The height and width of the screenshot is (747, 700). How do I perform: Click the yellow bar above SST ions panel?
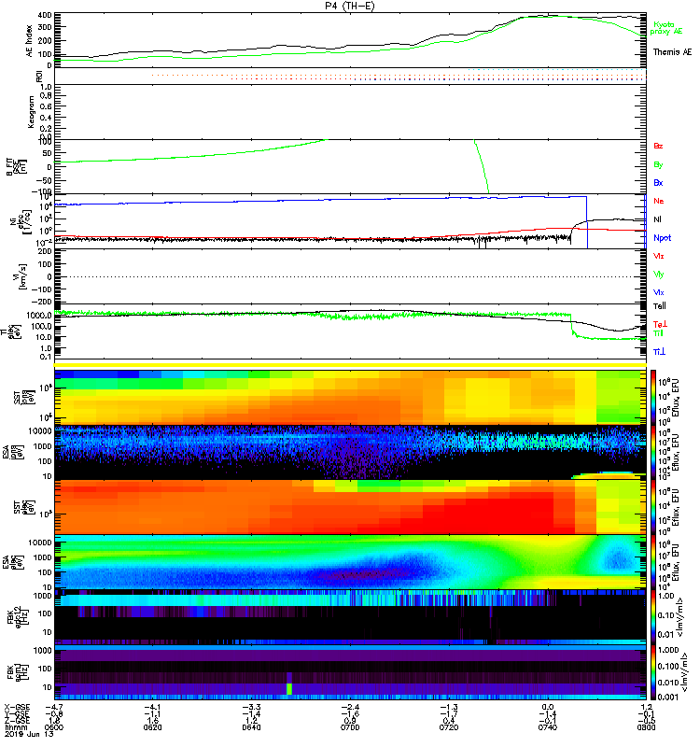coord(350,365)
